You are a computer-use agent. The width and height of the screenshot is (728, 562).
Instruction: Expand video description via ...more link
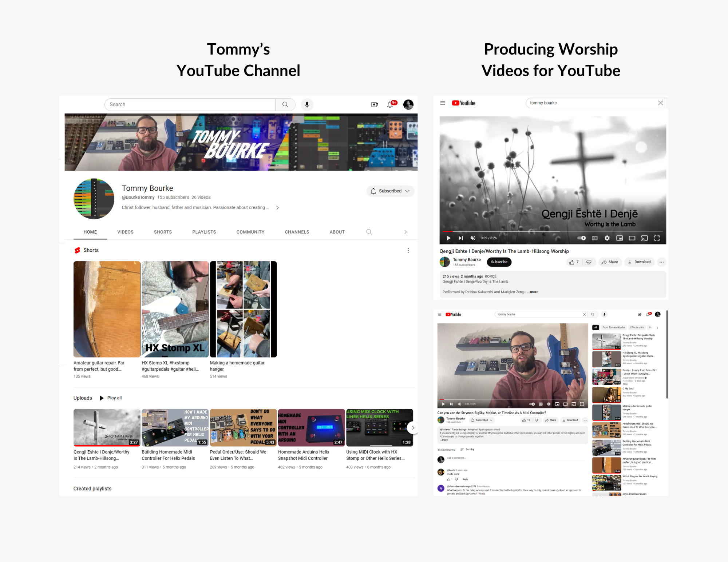(x=533, y=292)
